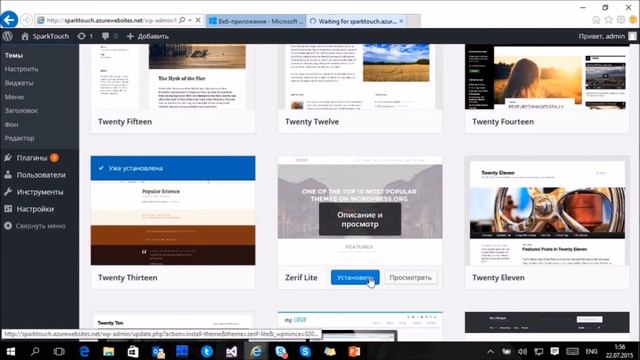Open PowerPoint from the taskbar
Viewport: 640px width, 360px height.
tap(354, 351)
